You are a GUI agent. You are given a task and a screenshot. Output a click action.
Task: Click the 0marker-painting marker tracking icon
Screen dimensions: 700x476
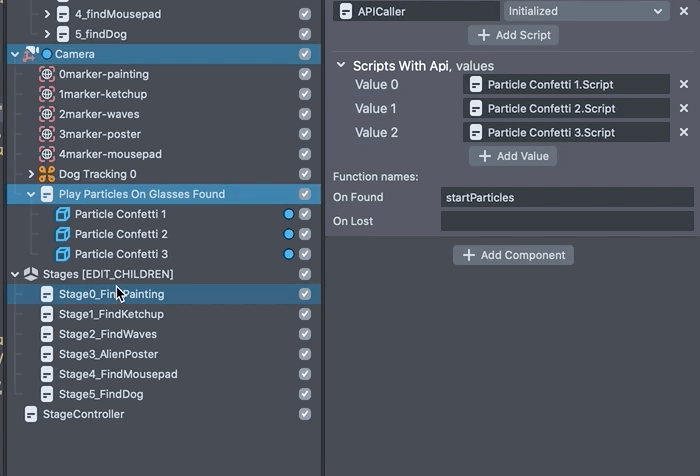[x=46, y=74]
